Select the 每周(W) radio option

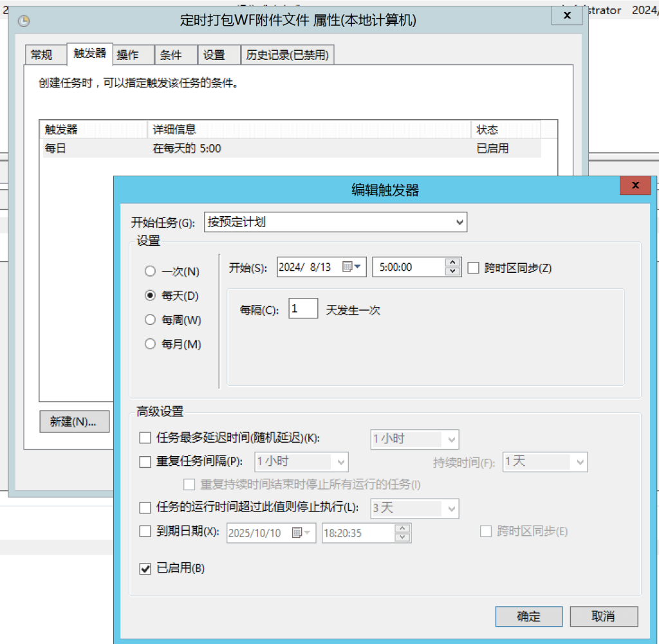(150, 320)
